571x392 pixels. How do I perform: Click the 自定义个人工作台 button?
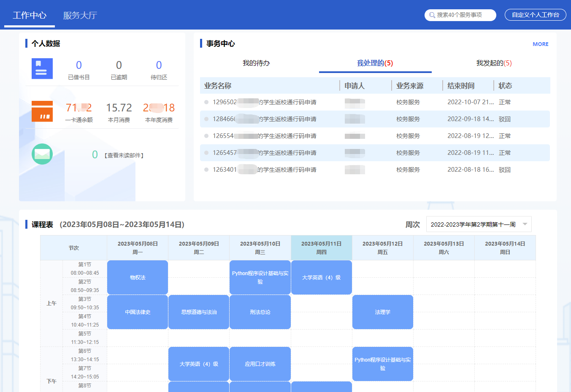coord(536,15)
